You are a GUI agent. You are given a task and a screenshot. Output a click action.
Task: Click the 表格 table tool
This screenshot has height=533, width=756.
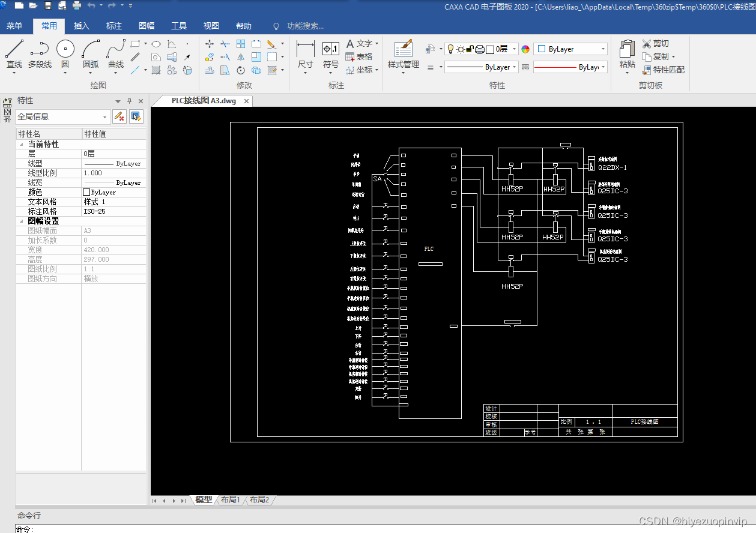359,57
